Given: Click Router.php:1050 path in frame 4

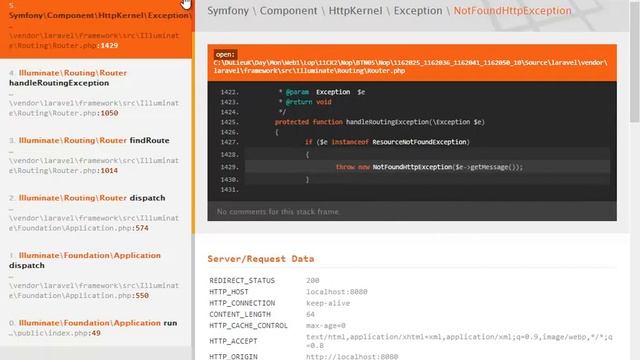Looking at the screenshot, I should click(94, 108).
